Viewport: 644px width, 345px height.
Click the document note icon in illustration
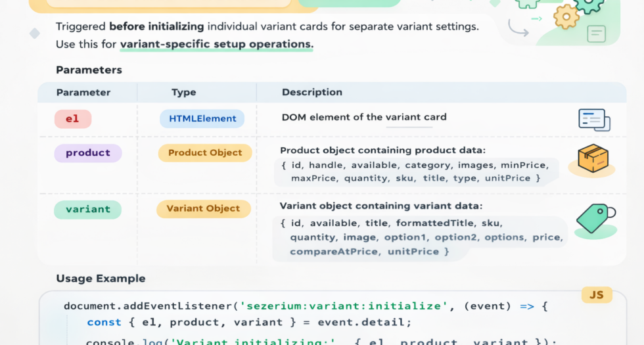pyautogui.click(x=596, y=34)
